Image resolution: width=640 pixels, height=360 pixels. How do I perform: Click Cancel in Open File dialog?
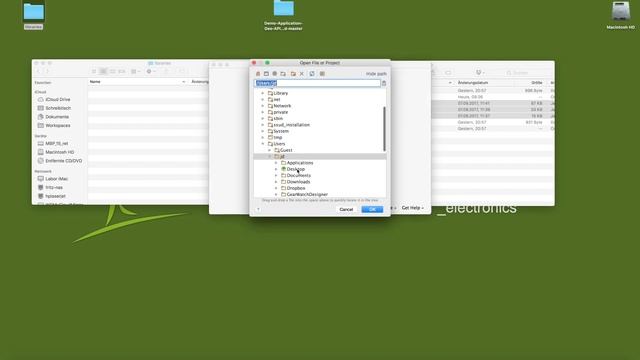click(346, 209)
